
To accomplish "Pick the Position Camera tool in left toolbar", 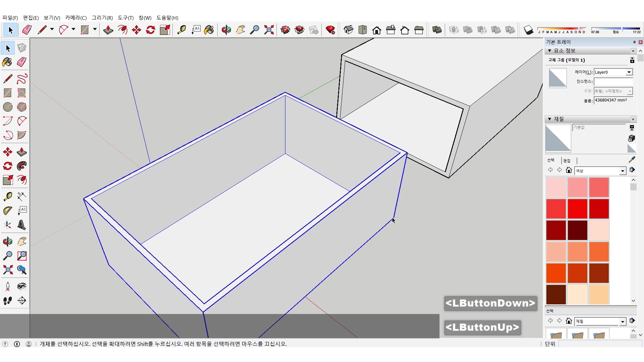I will click(x=8, y=286).
